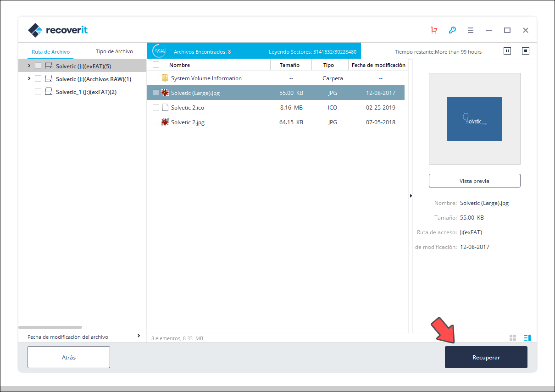Switch to detail list view
This screenshot has height=392, width=555.
pos(527,338)
